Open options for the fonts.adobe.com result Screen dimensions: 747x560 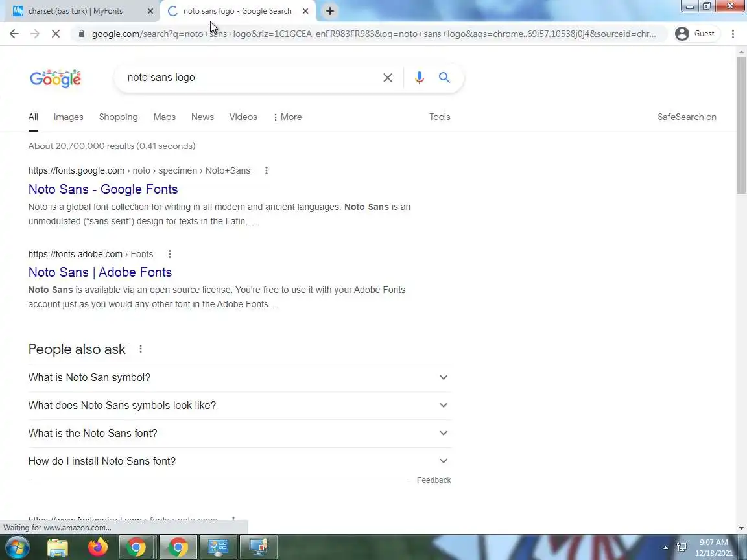(170, 254)
